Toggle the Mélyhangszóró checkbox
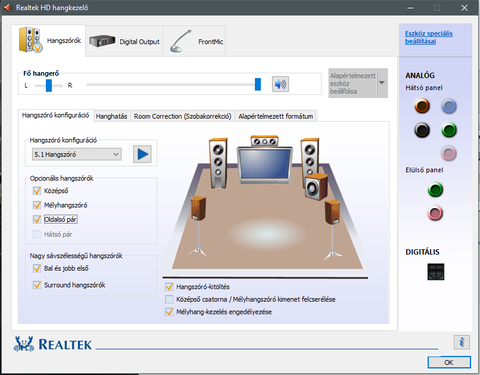 [37, 205]
